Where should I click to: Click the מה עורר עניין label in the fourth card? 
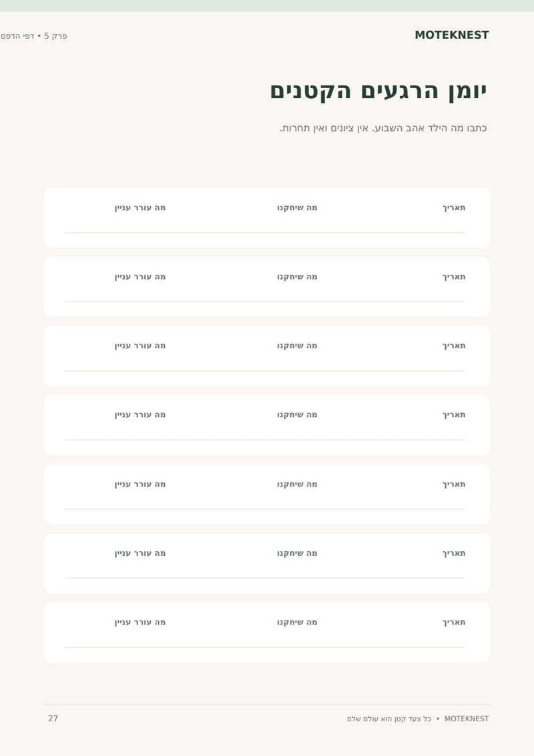(140, 414)
